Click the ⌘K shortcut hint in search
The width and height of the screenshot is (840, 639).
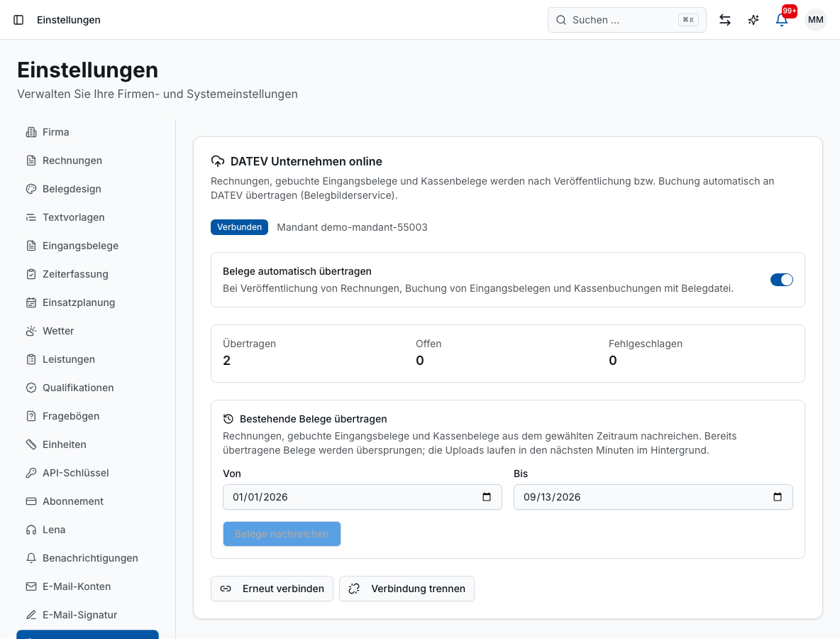(688, 20)
